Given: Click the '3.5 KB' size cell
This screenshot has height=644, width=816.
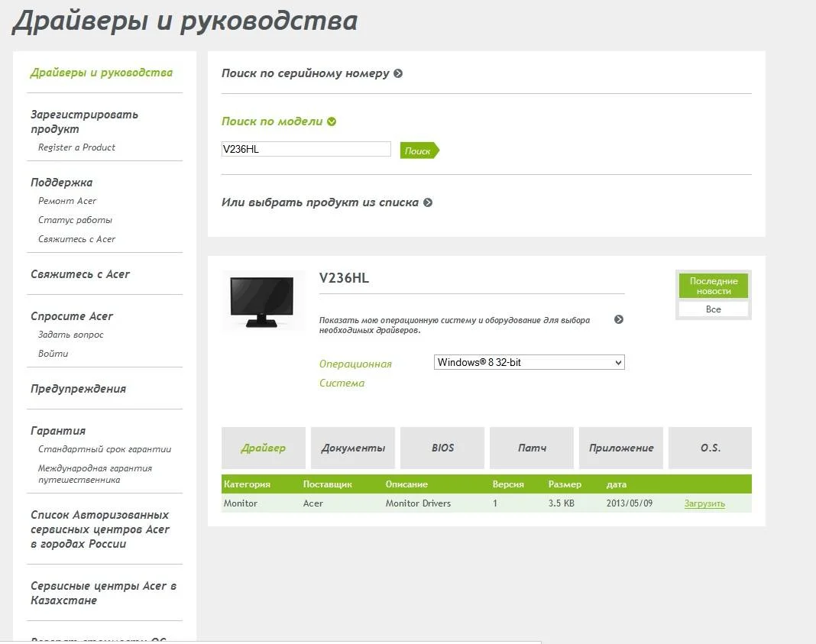Looking at the screenshot, I should pos(562,503).
